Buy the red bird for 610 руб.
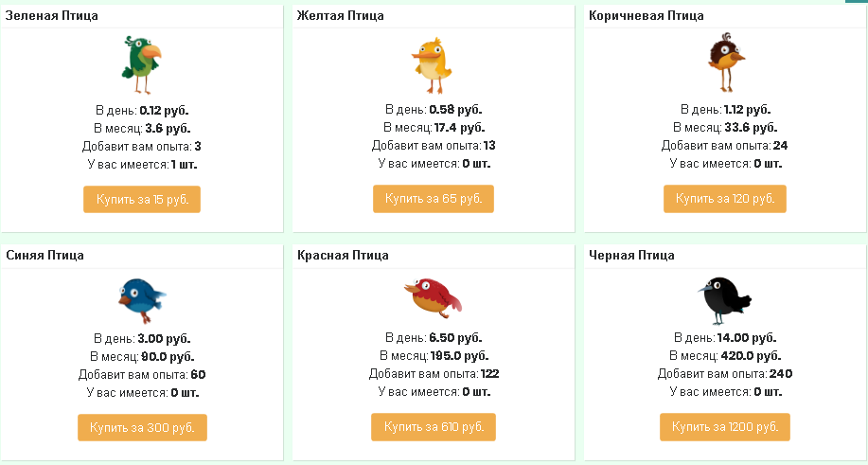Viewport: 868px width, 465px height. (x=434, y=427)
